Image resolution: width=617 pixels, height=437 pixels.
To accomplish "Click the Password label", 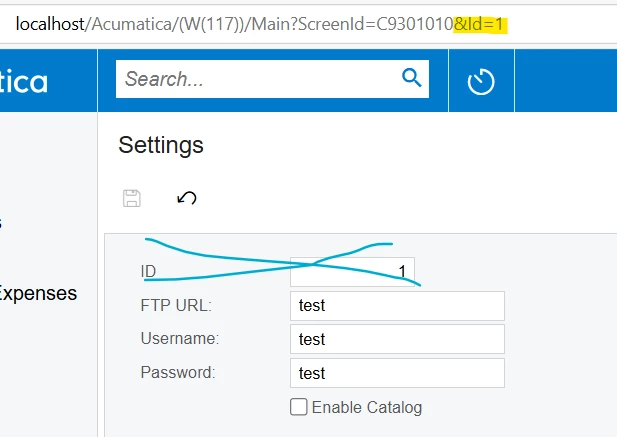I will click(178, 373).
